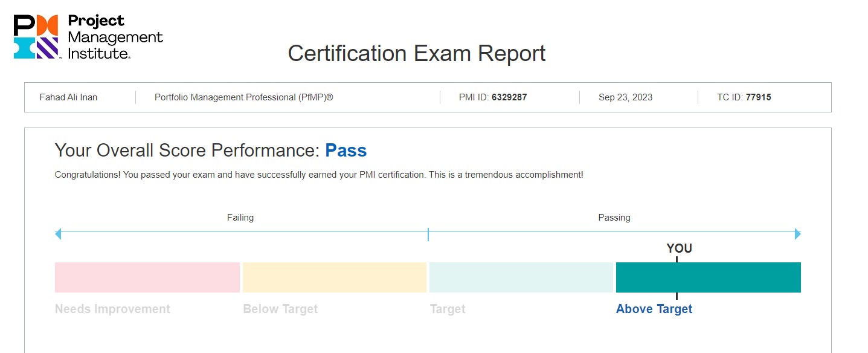The height and width of the screenshot is (353, 868).
Task: Click the YOU score marker
Action: (x=679, y=248)
